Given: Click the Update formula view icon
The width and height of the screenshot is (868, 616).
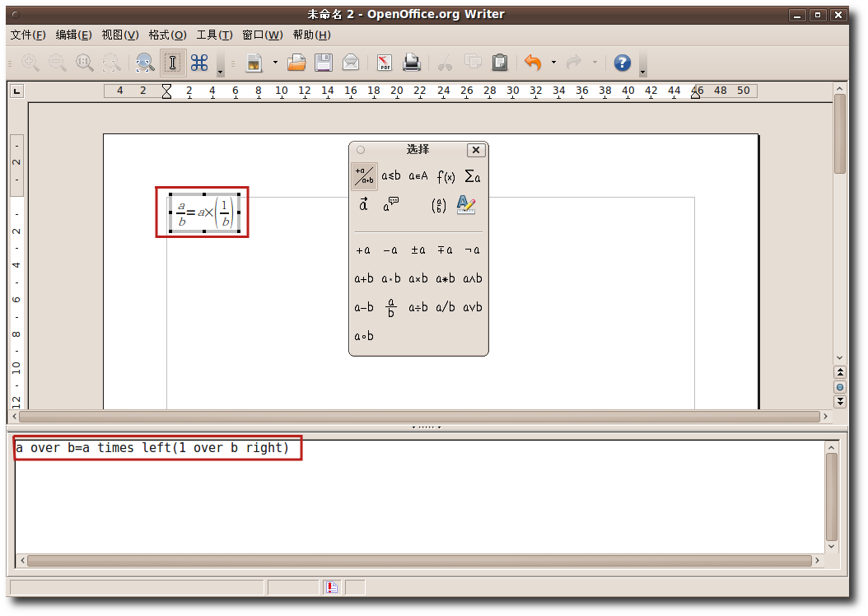Looking at the screenshot, I should click(145, 63).
